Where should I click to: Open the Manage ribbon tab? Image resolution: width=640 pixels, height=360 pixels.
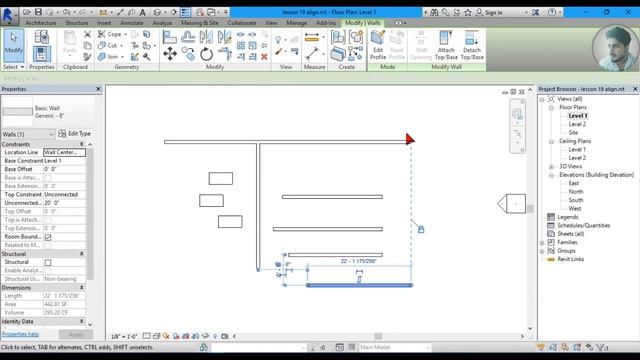point(296,23)
